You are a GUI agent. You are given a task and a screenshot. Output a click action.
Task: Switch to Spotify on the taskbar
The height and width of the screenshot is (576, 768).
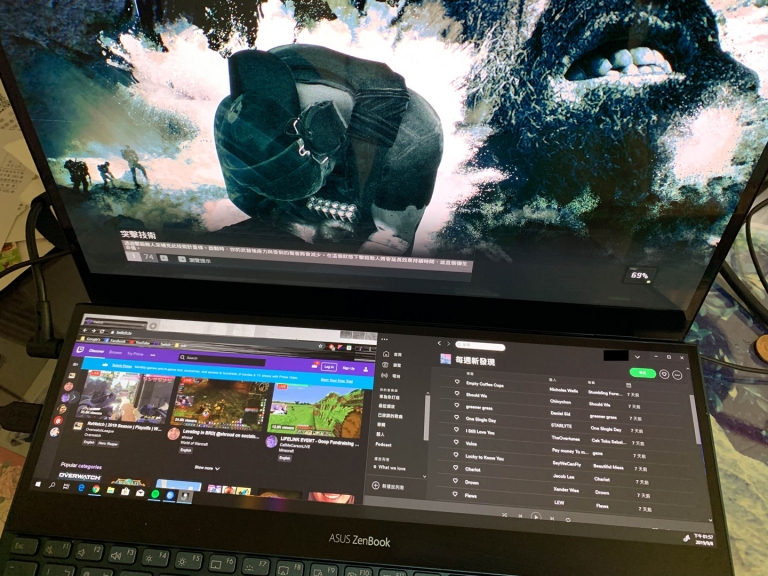click(x=155, y=494)
